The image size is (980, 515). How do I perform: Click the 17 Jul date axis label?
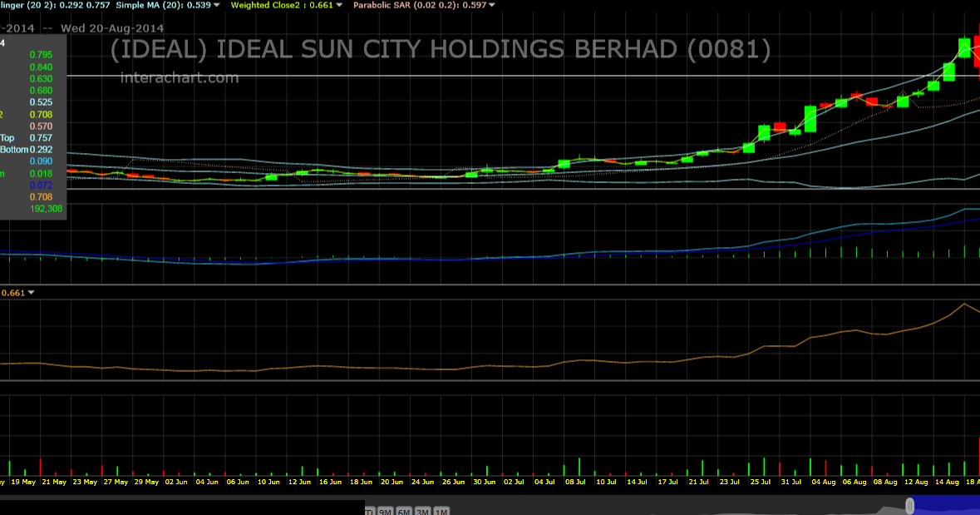[667, 482]
